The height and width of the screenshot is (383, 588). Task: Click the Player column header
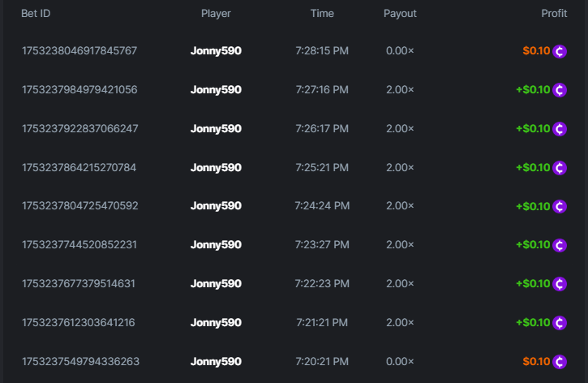(x=216, y=14)
